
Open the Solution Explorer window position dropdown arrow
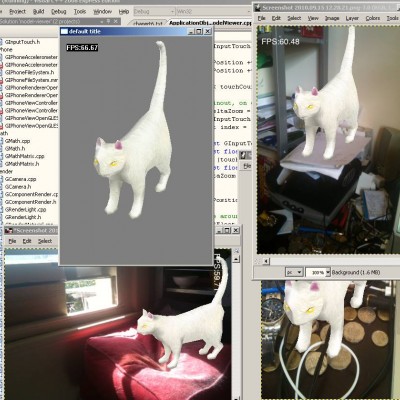(102, 21)
